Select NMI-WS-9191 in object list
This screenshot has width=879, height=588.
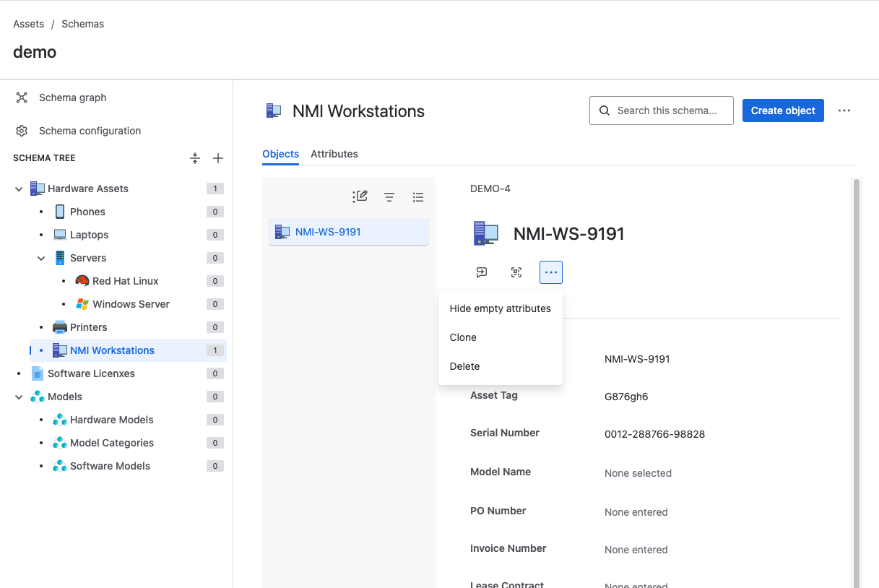click(349, 232)
